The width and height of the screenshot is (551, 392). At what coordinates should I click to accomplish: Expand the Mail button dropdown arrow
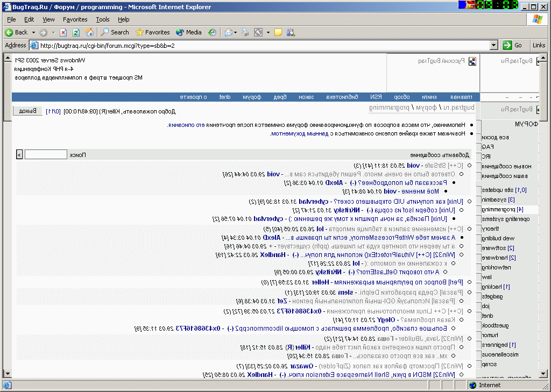click(235, 32)
